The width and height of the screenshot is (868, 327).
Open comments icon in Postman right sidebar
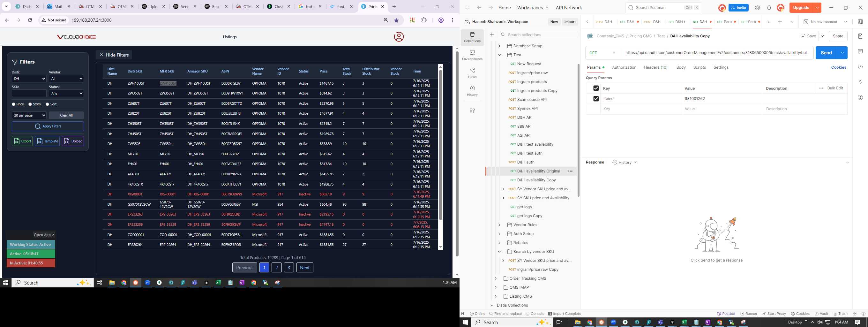click(x=860, y=51)
